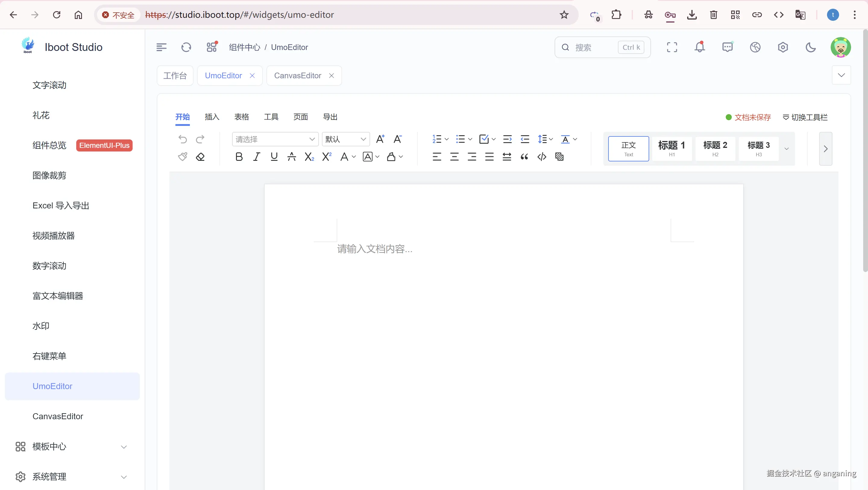868x490 pixels.
Task: Click the code block icon
Action: tap(542, 157)
